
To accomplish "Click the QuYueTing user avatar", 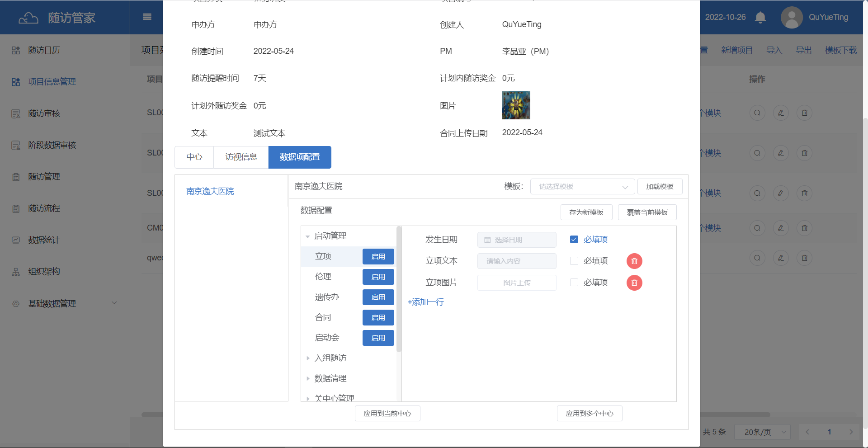I will point(791,17).
